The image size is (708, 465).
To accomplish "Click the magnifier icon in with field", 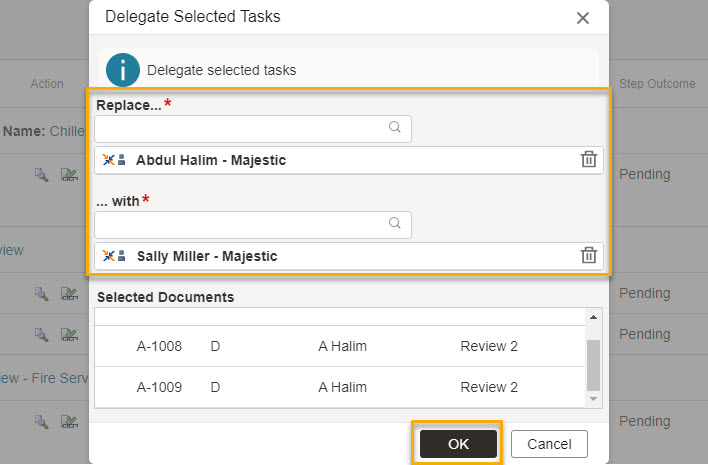I will click(395, 223).
